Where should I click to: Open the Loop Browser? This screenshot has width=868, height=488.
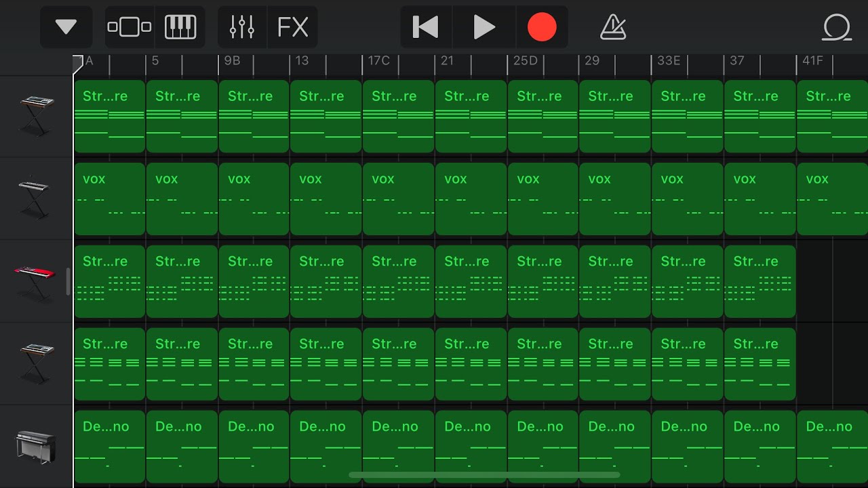click(837, 27)
